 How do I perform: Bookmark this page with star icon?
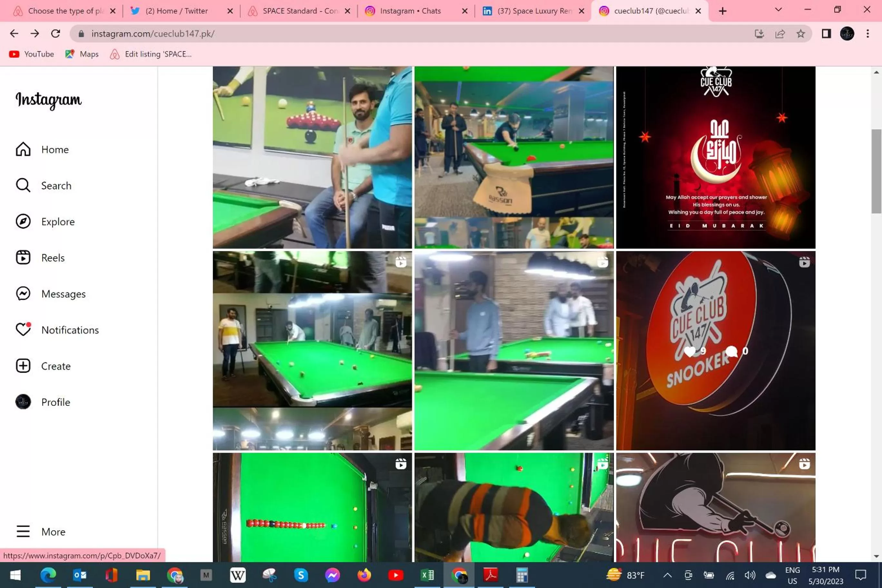pyautogui.click(x=801, y=34)
